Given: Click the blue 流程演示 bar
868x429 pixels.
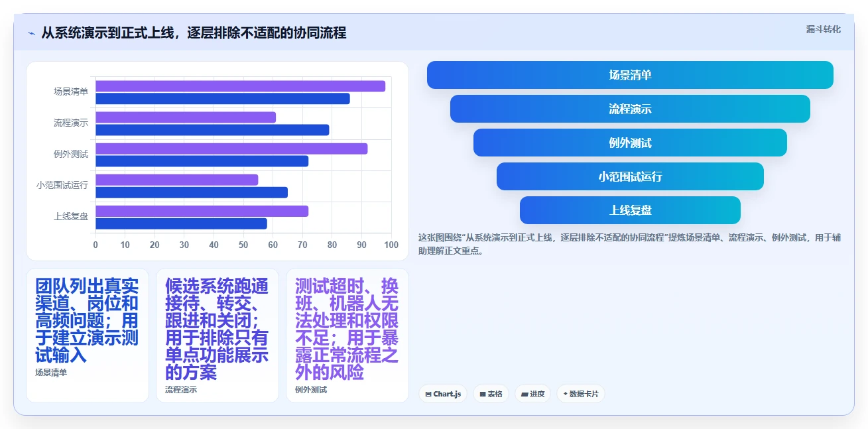Looking at the screenshot, I should pyautogui.click(x=212, y=130).
